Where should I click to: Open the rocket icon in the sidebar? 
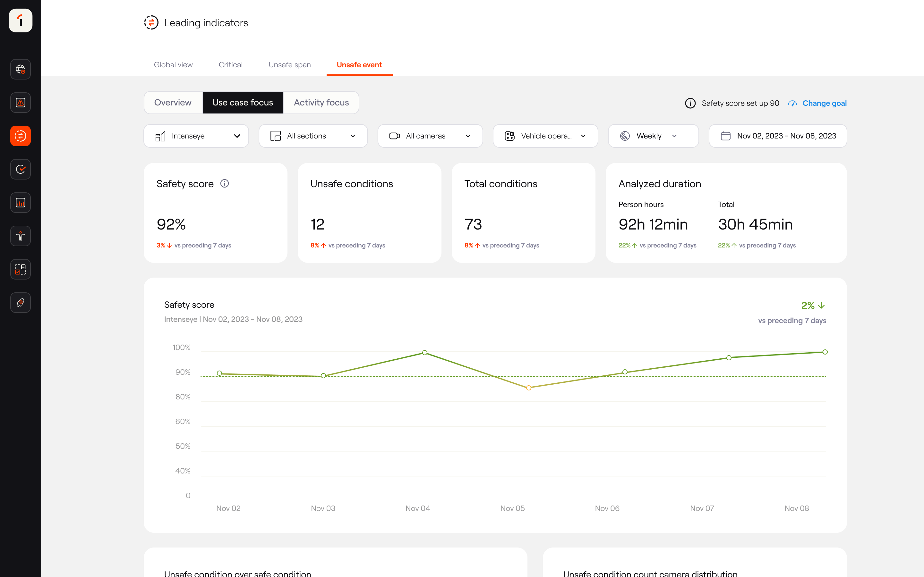tap(21, 303)
